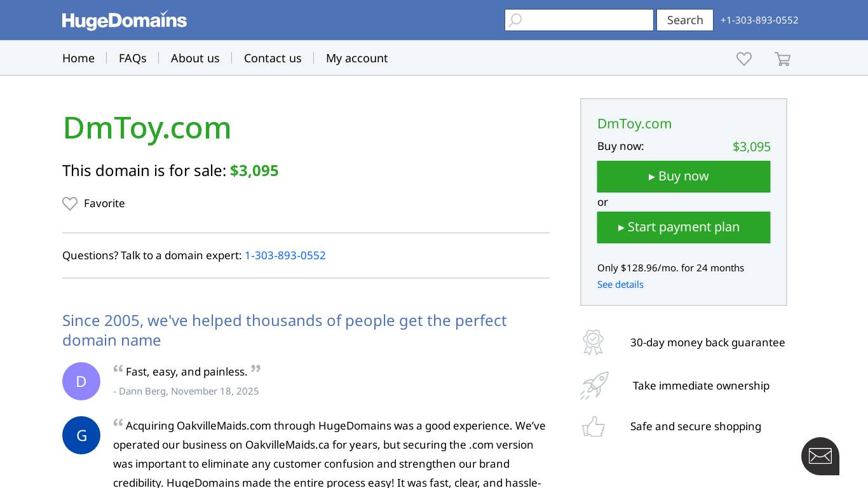Click Dann Berg's purple D avatar
868x488 pixels.
coord(81,381)
